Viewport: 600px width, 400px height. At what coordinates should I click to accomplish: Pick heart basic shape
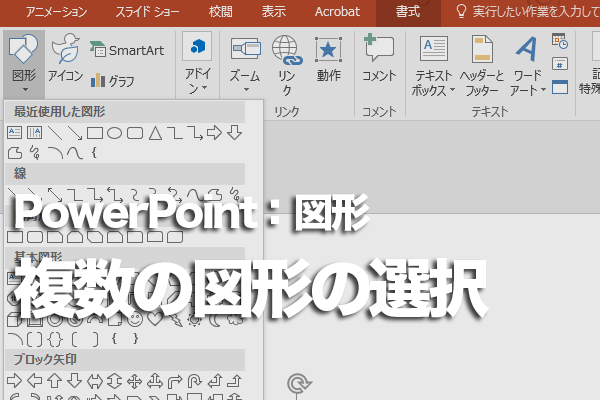point(155,318)
